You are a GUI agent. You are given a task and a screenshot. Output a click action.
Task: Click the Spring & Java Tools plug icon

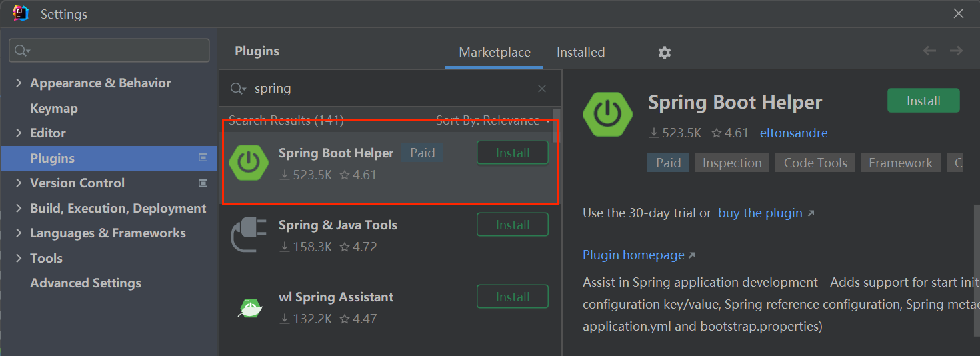pyautogui.click(x=249, y=234)
